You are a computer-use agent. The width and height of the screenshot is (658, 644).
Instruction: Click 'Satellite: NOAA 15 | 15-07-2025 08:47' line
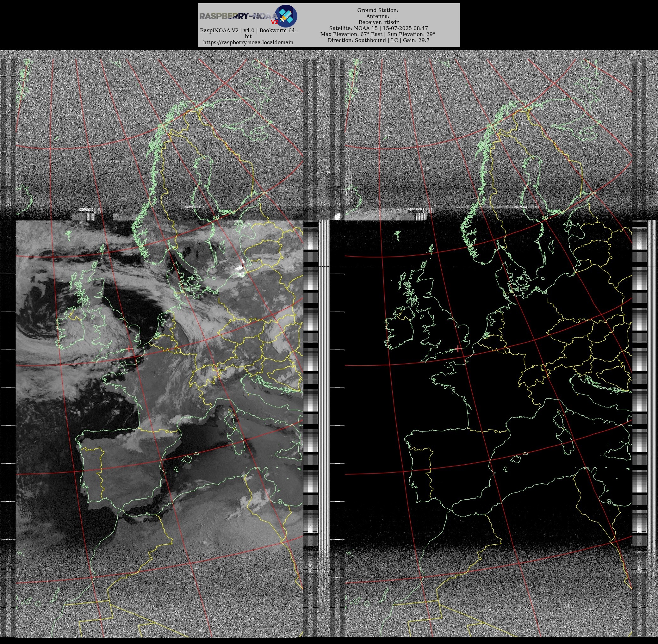[x=378, y=28]
